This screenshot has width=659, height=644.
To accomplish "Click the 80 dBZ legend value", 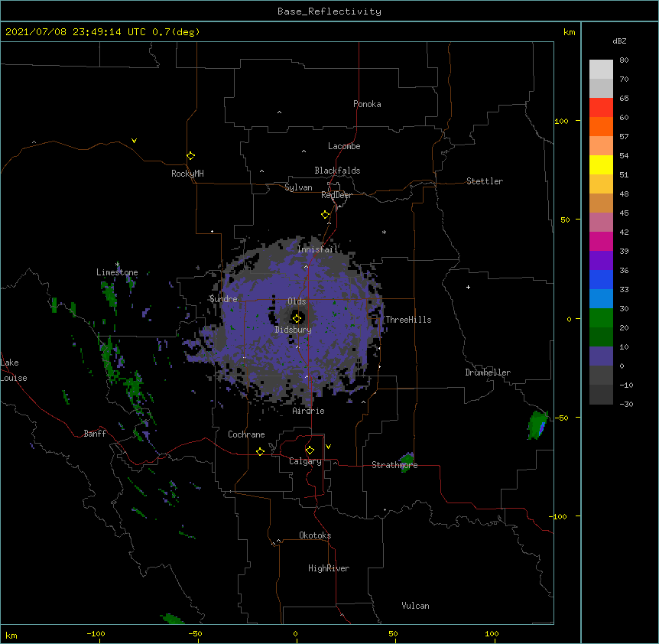I will point(624,60).
